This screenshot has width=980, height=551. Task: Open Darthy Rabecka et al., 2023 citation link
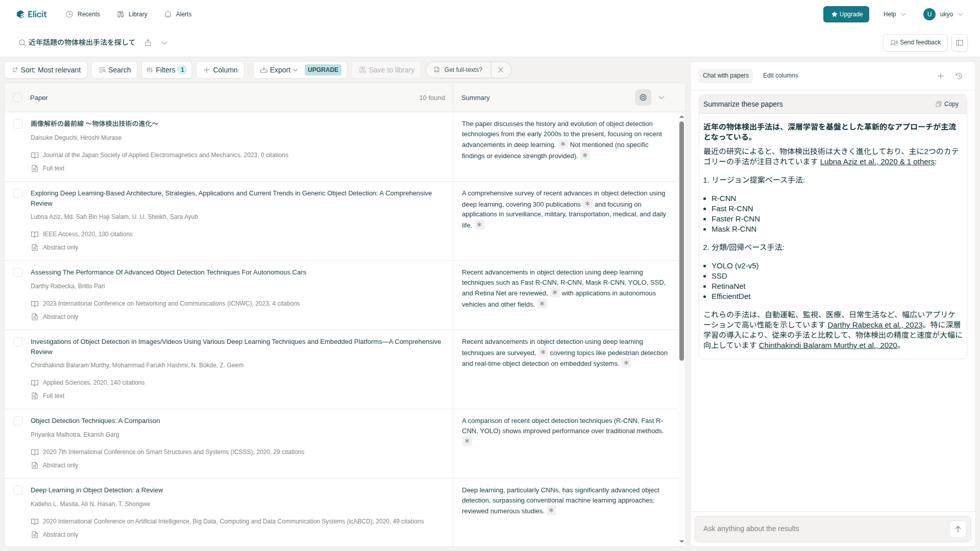[x=874, y=325]
